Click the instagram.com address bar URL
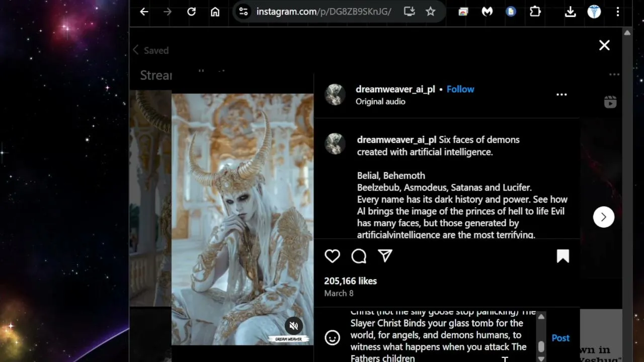This screenshot has height=362, width=644. coord(324,12)
